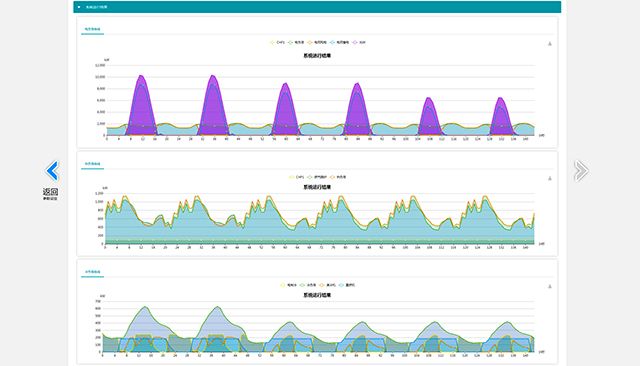Toggle the green legend item in first chart
The height and width of the screenshot is (366, 640).
pos(296,42)
